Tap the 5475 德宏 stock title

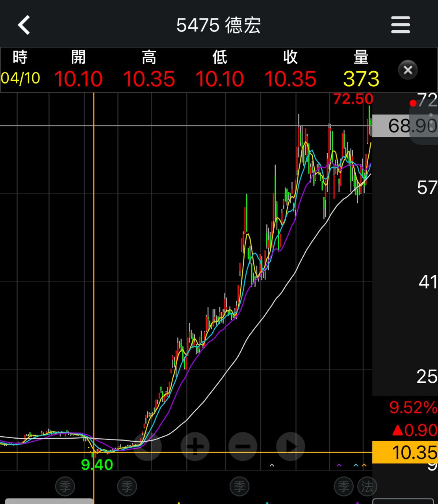[219, 25]
